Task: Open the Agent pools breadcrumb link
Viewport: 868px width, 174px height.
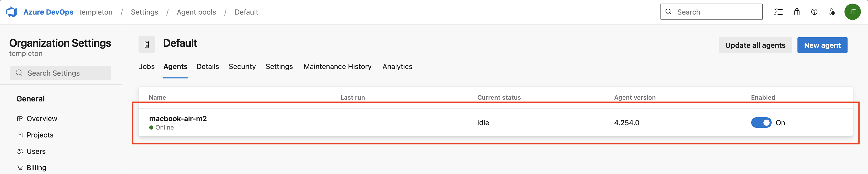Action: pyautogui.click(x=196, y=12)
